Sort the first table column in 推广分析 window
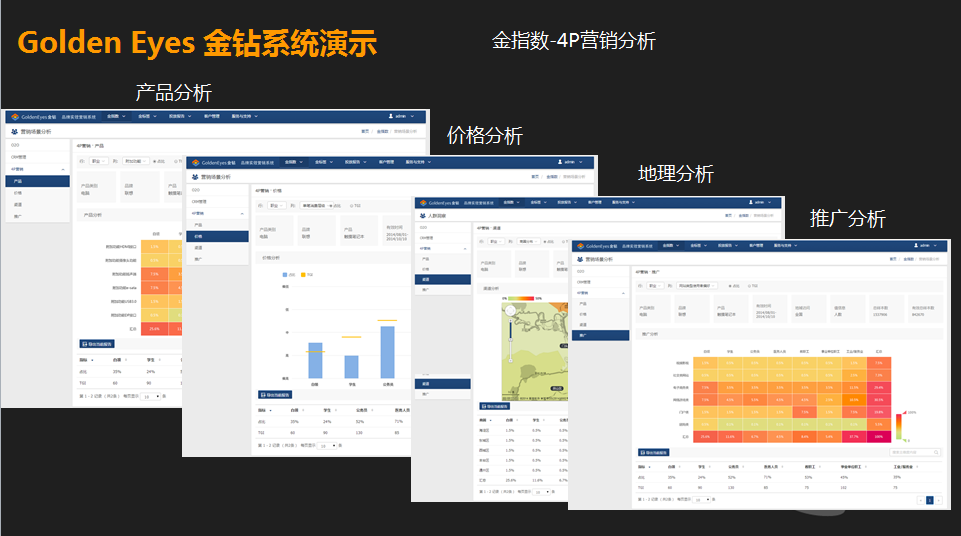Screen dimensions: 961x536 [x=650, y=467]
